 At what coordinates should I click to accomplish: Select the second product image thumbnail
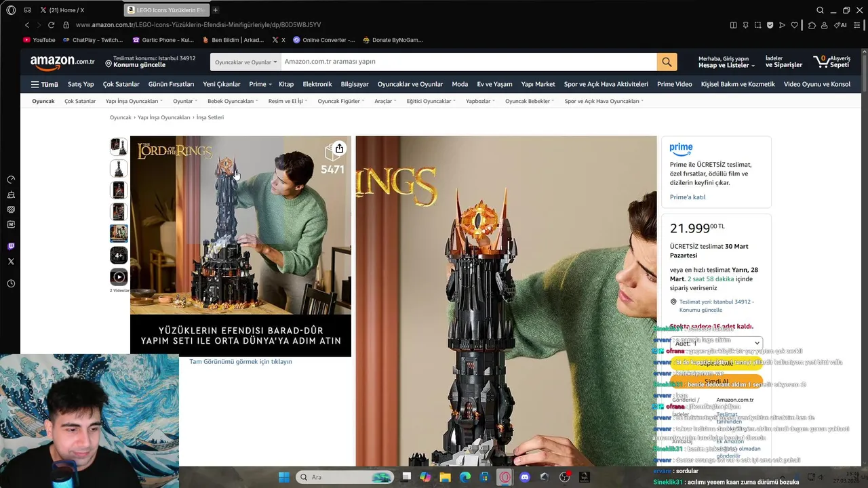119,168
